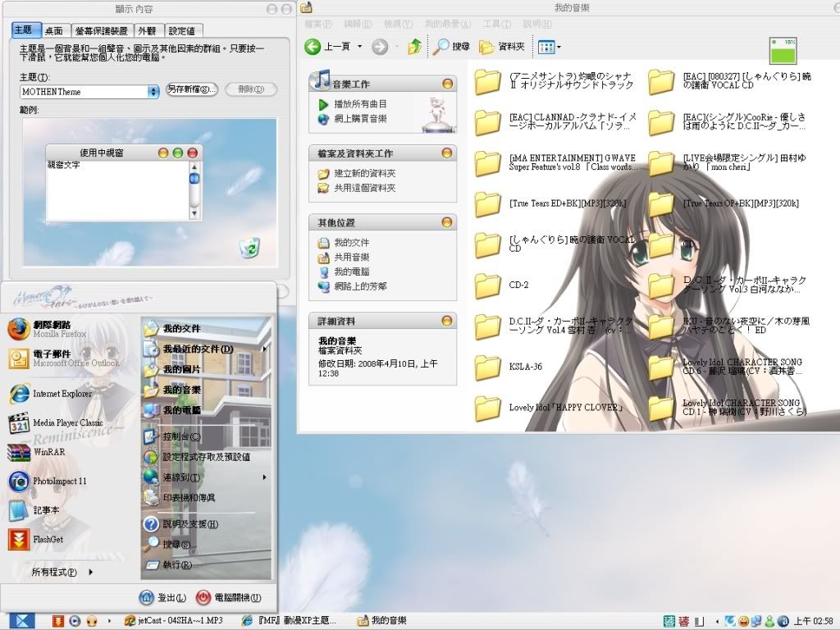
Task: Click the 登出 log off button
Action: [x=163, y=597]
